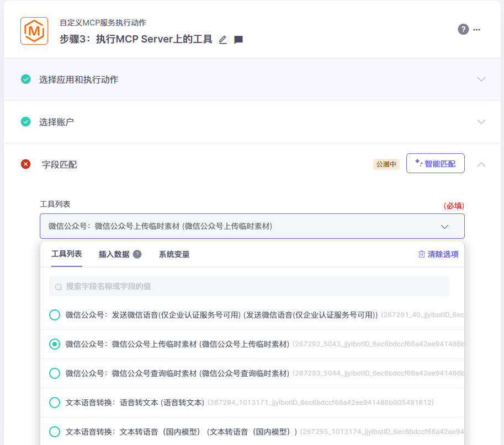504x445 pixels.
Task: Click the 自定义MCP服务执行动作 subtitle
Action: (103, 23)
